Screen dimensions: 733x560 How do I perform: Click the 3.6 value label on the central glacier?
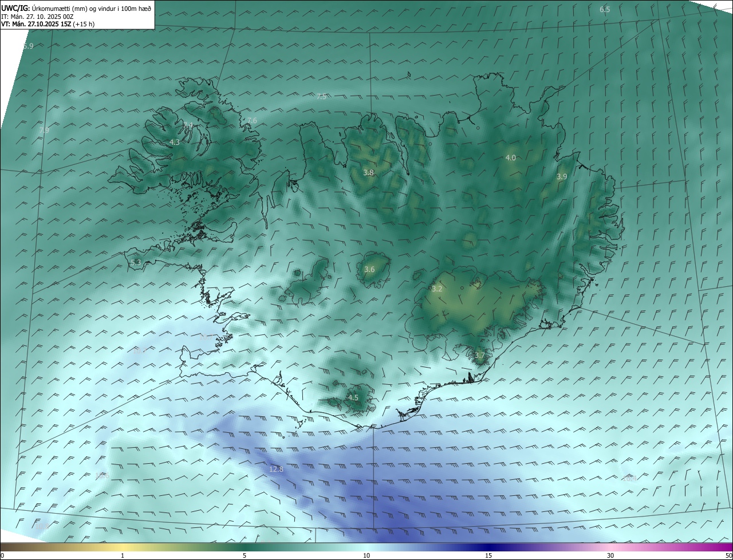tap(369, 269)
